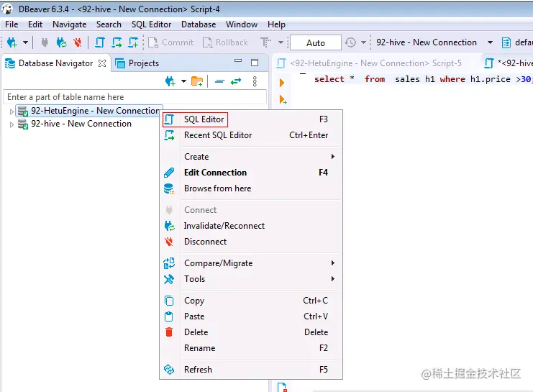Click the Commit toolbar button

tap(171, 42)
